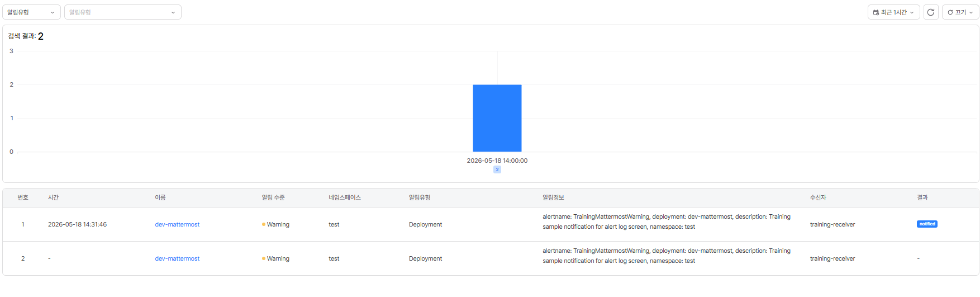Open the 알림유형 filter dropdown
This screenshot has width=980, height=297.
pyautogui.click(x=31, y=12)
